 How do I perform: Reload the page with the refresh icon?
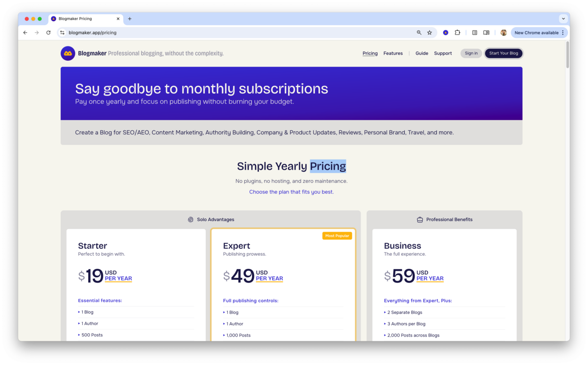(48, 32)
